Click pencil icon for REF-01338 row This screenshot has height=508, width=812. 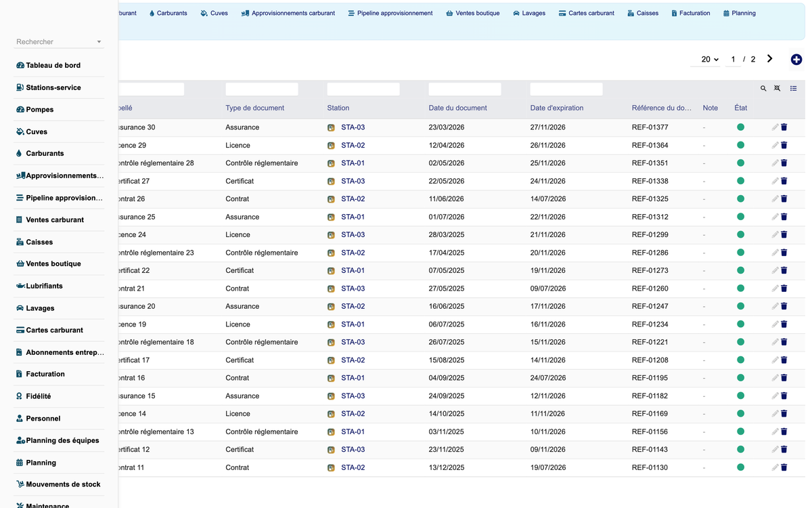coord(775,181)
